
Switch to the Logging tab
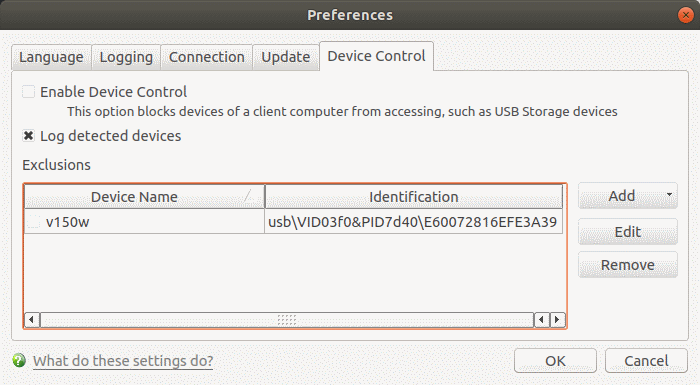pos(126,57)
